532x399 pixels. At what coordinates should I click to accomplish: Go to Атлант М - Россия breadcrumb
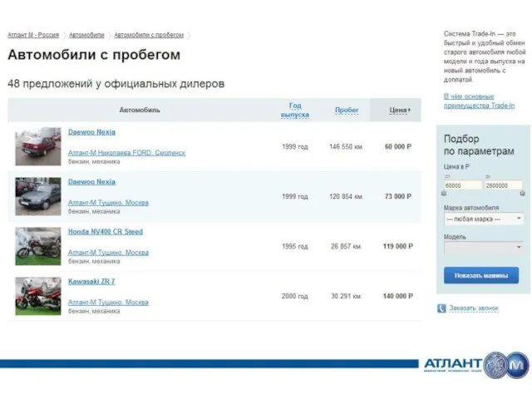tap(33, 35)
